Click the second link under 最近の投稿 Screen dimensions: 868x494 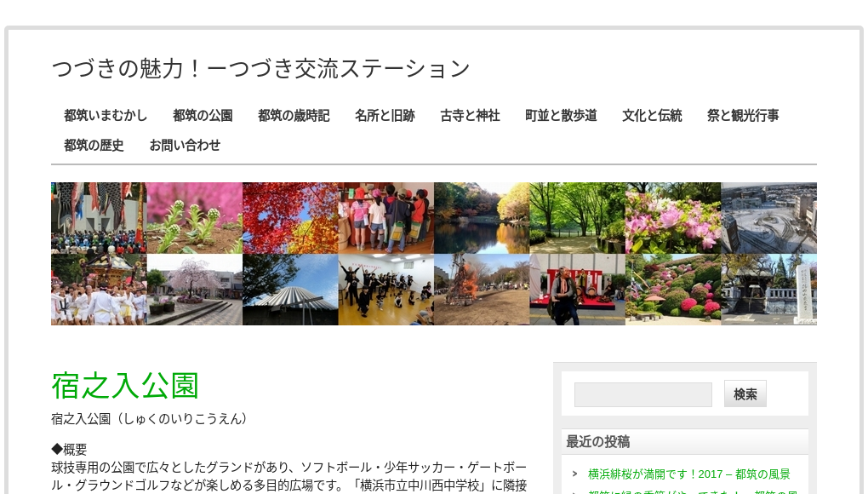(x=689, y=491)
